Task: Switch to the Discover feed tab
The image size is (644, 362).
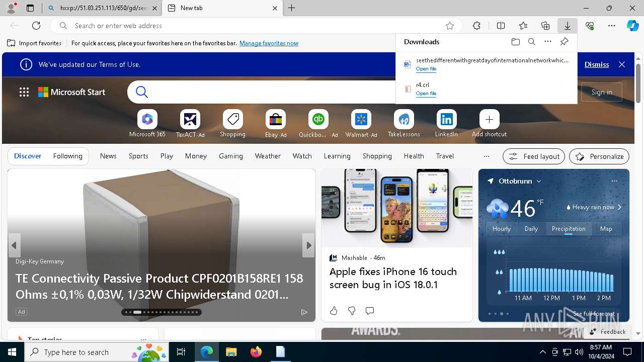Action: pos(28,156)
